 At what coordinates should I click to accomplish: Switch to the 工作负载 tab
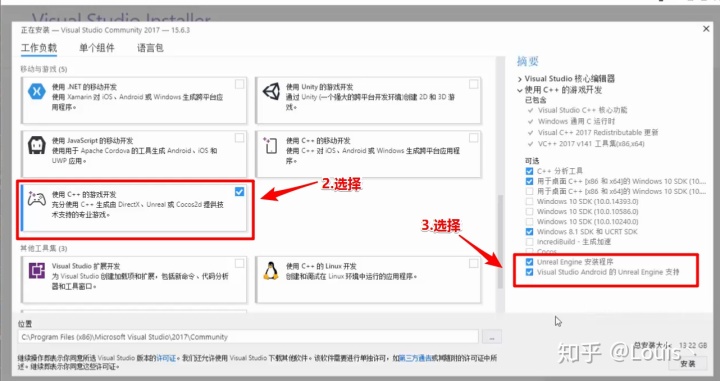(39, 48)
